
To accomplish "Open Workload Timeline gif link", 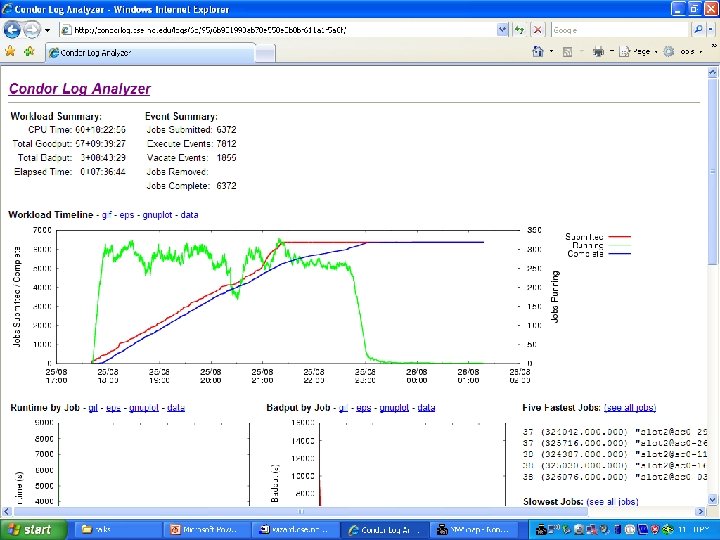I will pyautogui.click(x=107, y=215).
